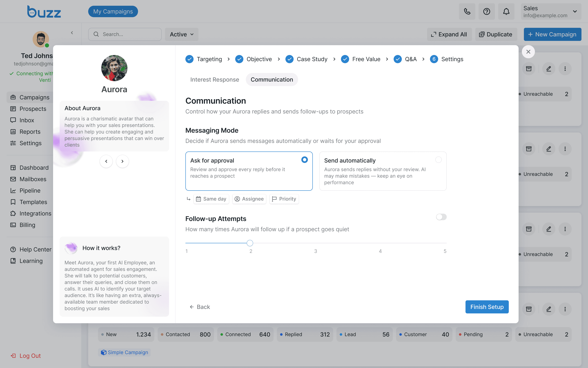Open the Same day option
The height and width of the screenshot is (368, 588).
pos(211,199)
